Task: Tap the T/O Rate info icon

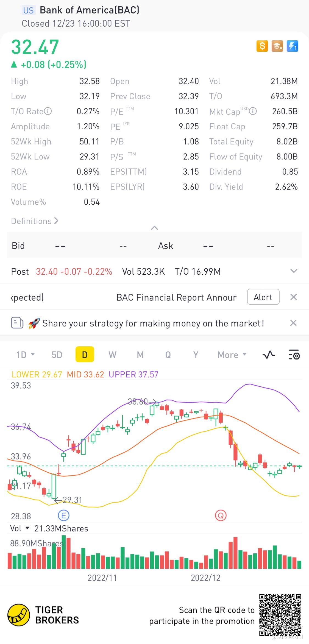Action: point(48,111)
